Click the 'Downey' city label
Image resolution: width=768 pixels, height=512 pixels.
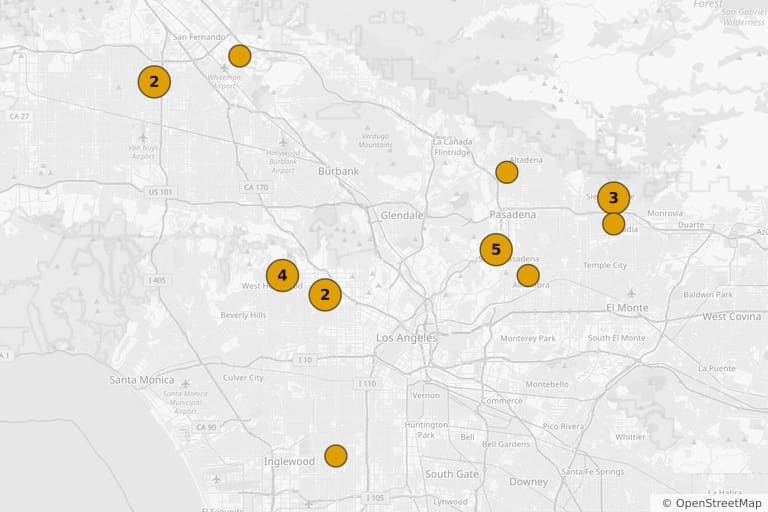tap(528, 482)
